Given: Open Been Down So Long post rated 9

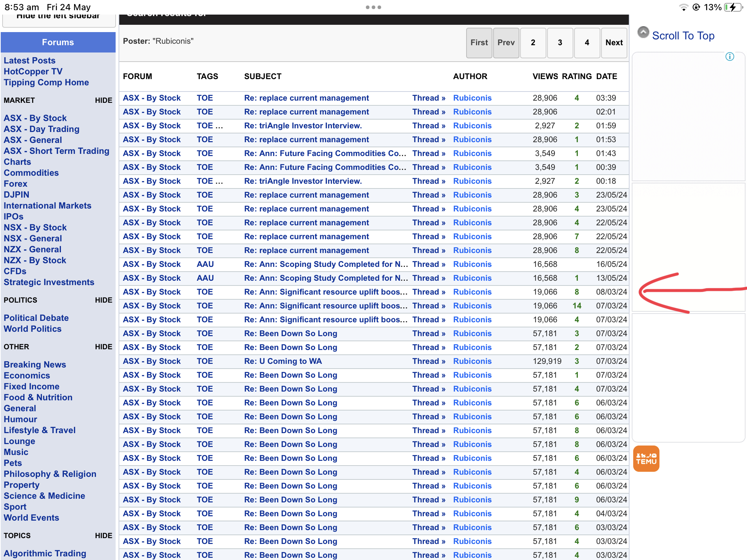Looking at the screenshot, I should pyautogui.click(x=291, y=500).
